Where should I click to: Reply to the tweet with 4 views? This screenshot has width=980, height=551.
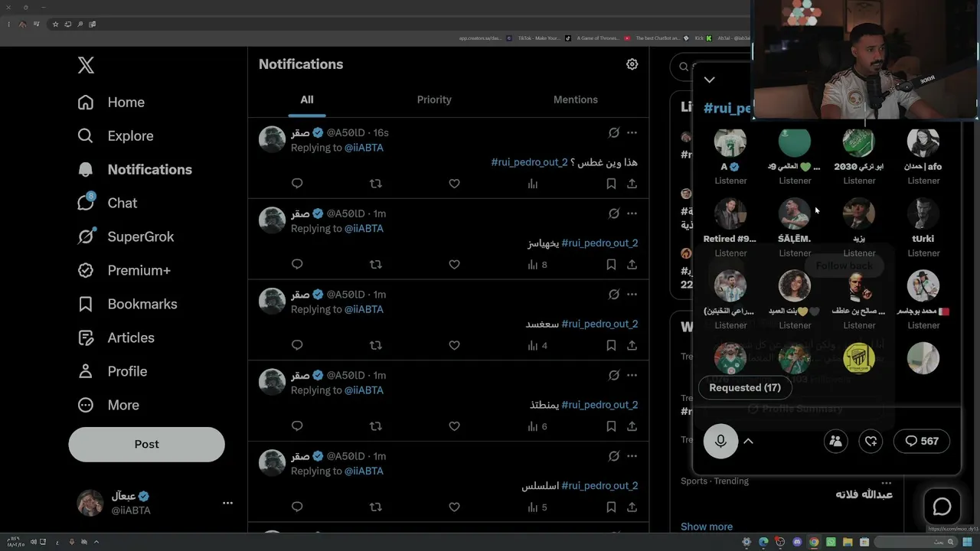[297, 346]
